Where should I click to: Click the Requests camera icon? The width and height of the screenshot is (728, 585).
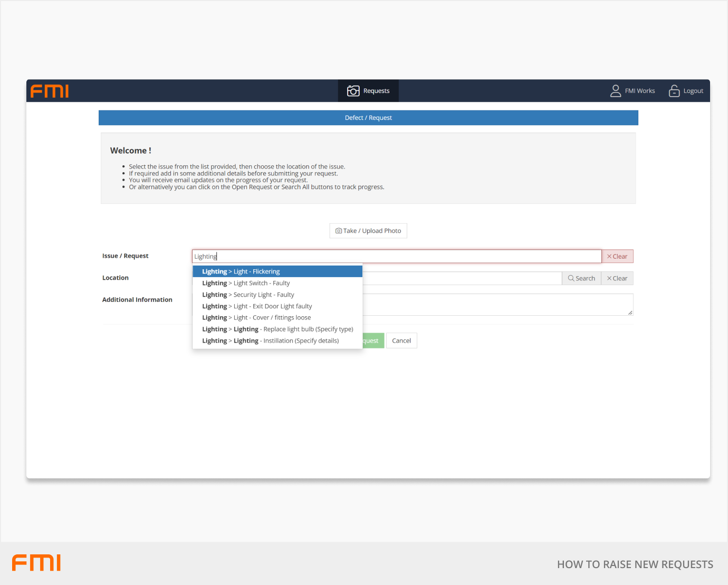353,91
